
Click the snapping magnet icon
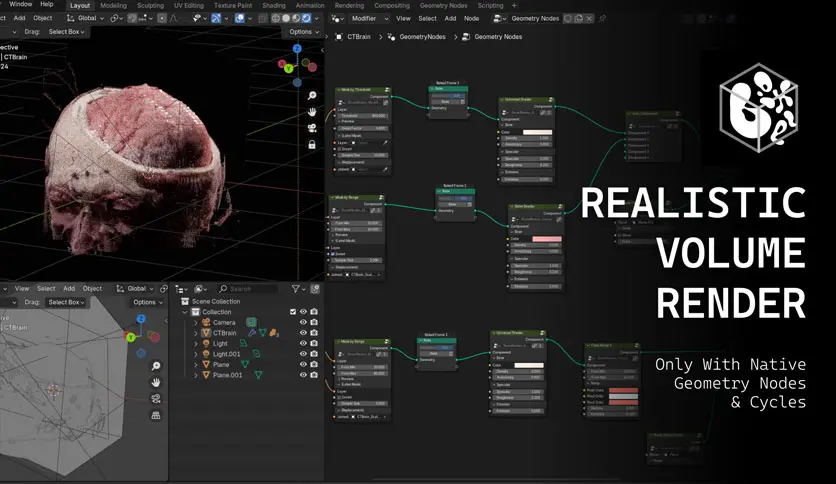point(132,18)
